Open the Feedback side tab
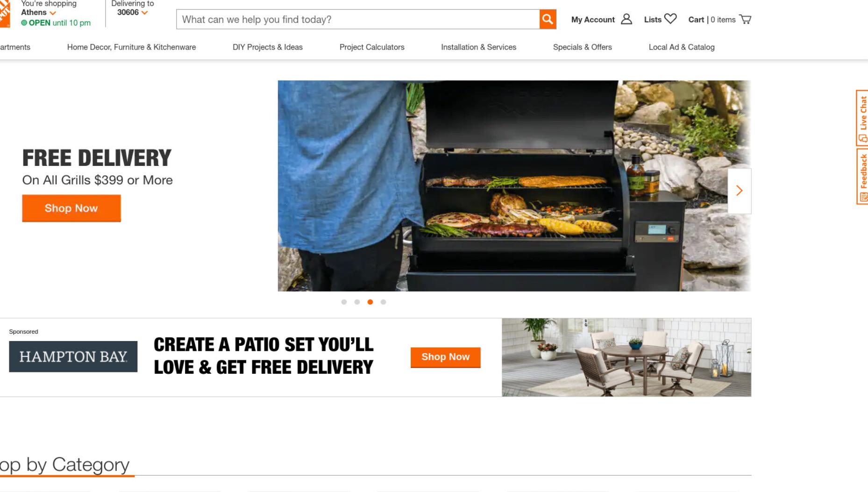 pos(862,176)
